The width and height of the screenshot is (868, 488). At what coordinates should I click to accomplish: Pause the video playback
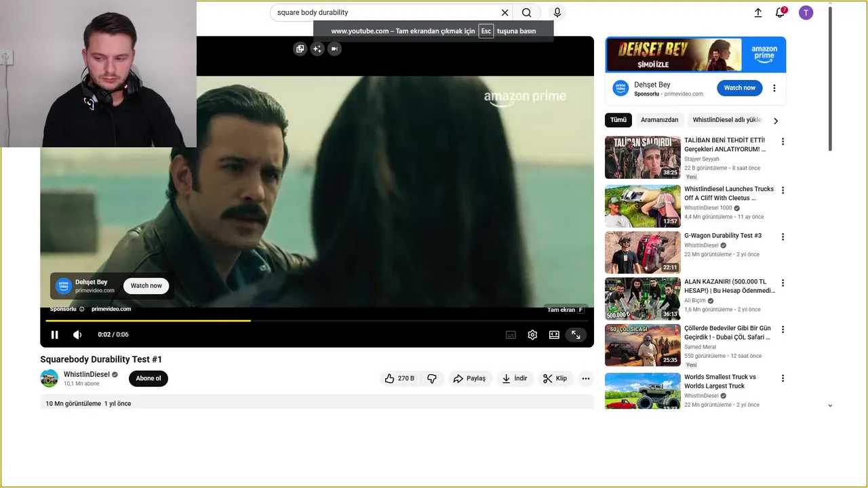click(55, 334)
